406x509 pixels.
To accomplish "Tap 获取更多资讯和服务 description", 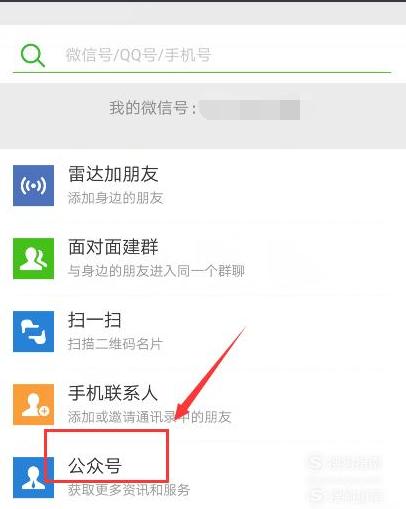I will [129, 490].
